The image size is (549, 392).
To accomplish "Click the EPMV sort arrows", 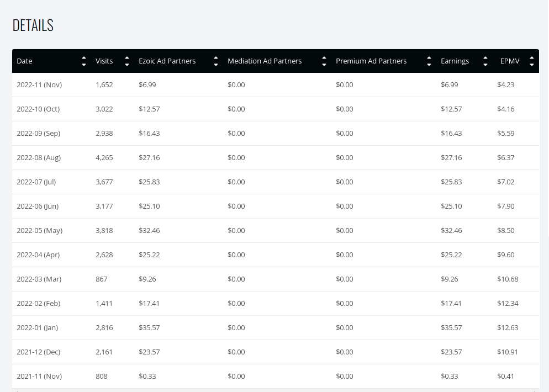I will [531, 61].
